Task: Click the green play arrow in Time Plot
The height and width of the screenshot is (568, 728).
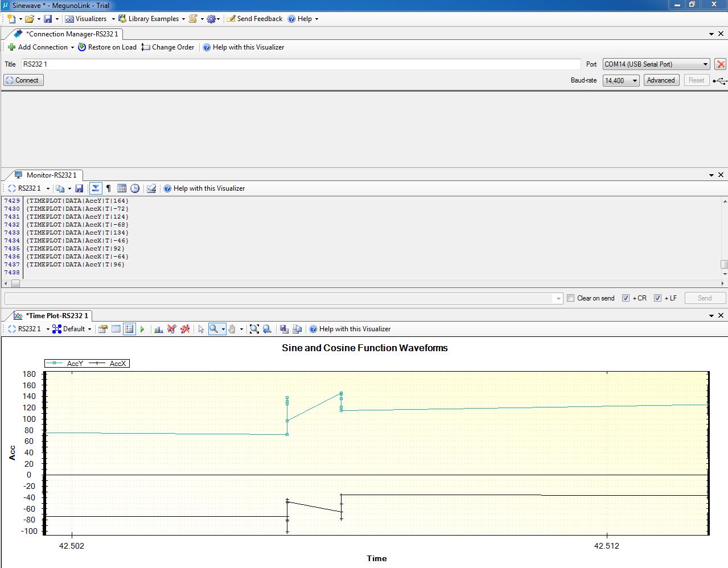Action: pyautogui.click(x=142, y=329)
